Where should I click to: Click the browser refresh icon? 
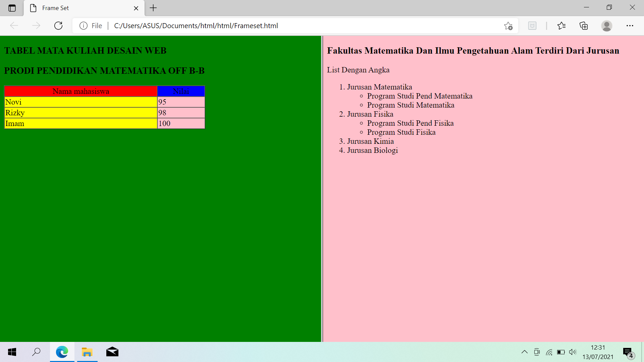tap(58, 26)
